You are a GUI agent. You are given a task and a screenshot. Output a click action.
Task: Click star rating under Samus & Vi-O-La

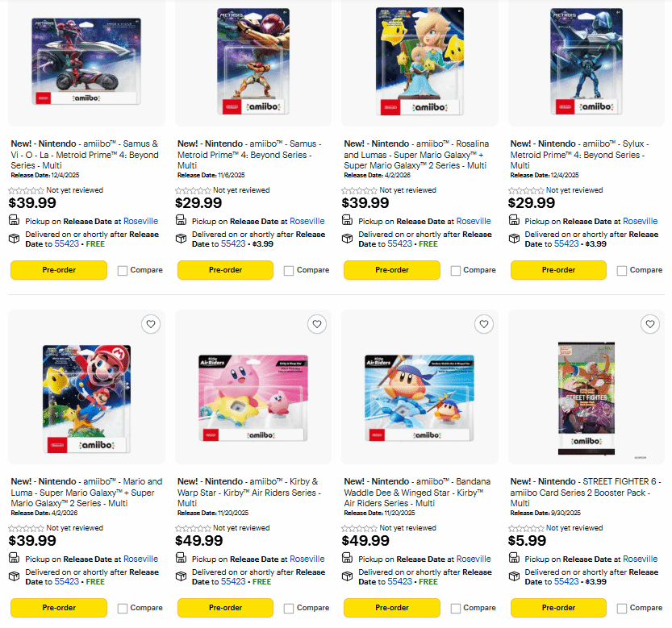tap(27, 190)
